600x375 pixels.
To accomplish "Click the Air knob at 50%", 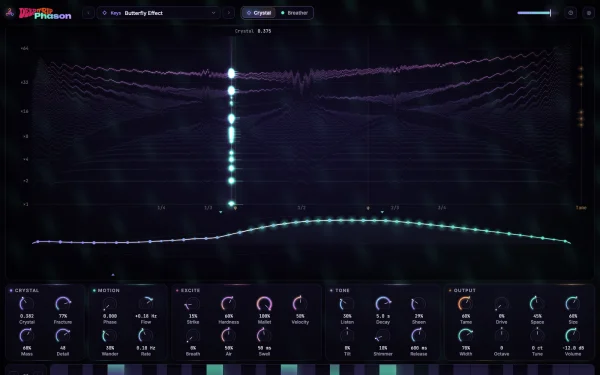I will tap(228, 336).
